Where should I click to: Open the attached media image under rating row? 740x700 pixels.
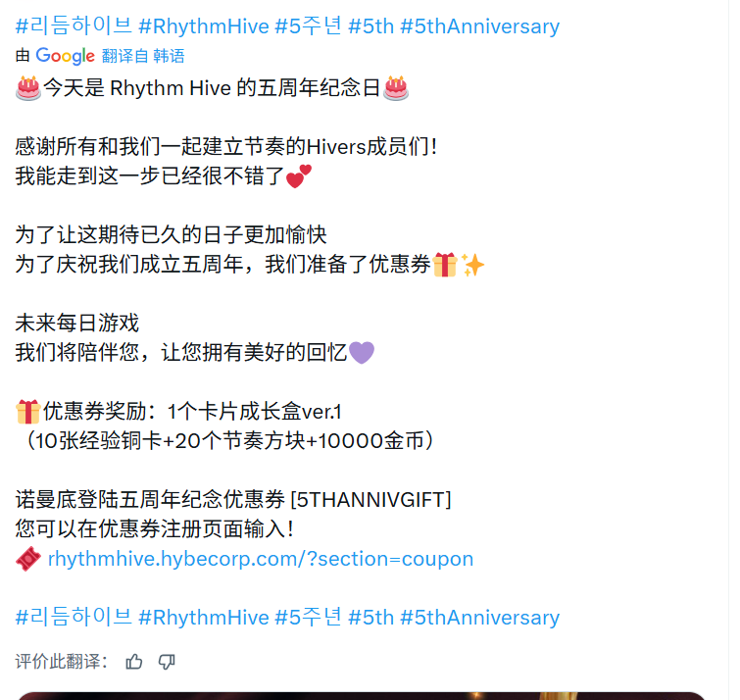(x=362, y=696)
